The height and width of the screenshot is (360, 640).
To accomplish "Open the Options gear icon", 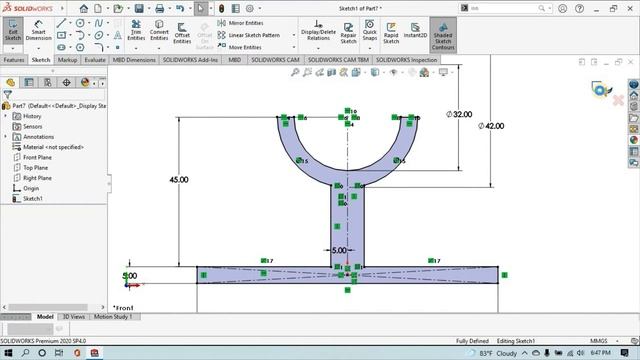I will click(x=250, y=9).
